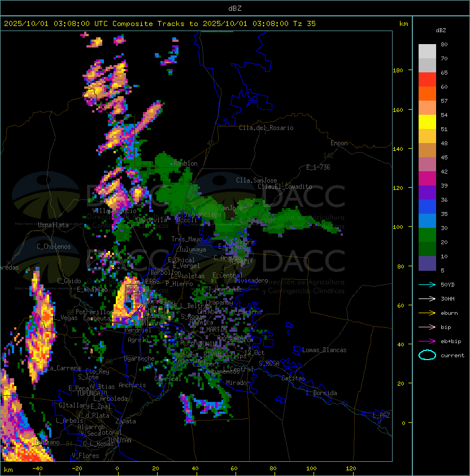Pick the light gray swatch topping the dBZ scale
The image size is (470, 476).
(427, 51)
